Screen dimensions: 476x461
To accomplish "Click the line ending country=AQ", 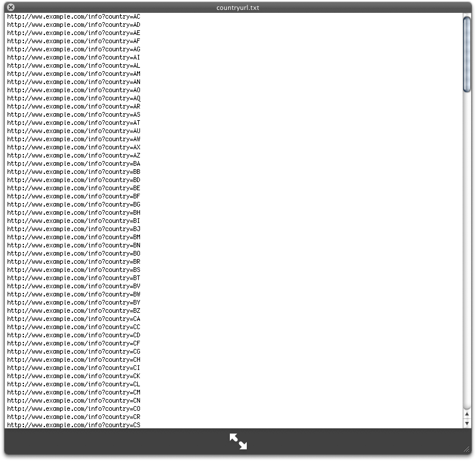I will (x=73, y=99).
